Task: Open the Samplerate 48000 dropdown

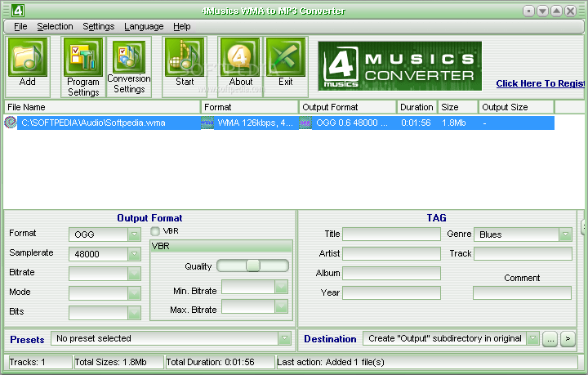Action: tap(134, 254)
